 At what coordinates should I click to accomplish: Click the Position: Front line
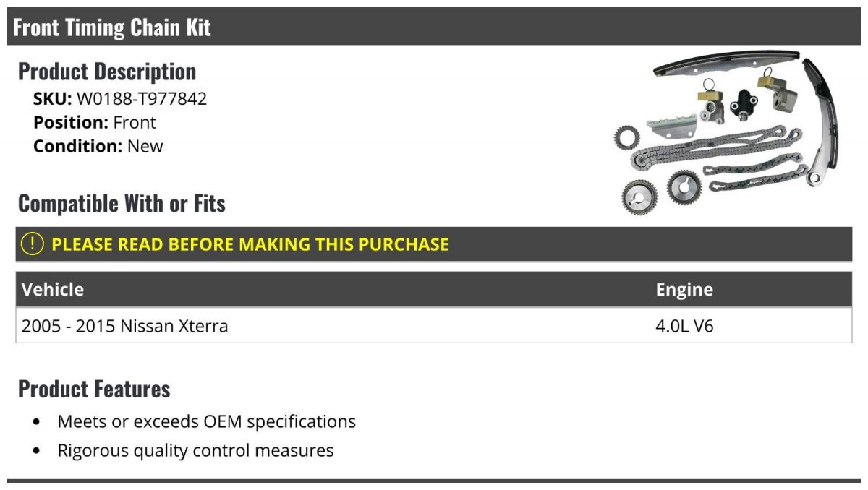pos(95,122)
